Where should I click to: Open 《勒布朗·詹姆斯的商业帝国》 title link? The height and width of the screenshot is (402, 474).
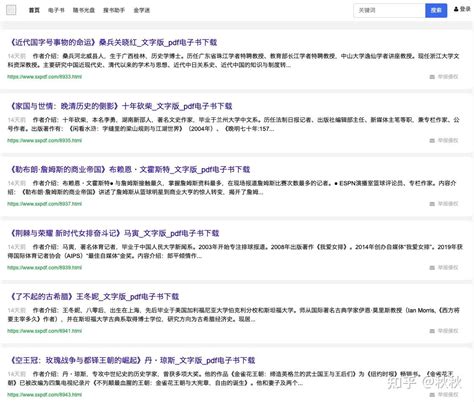click(129, 169)
